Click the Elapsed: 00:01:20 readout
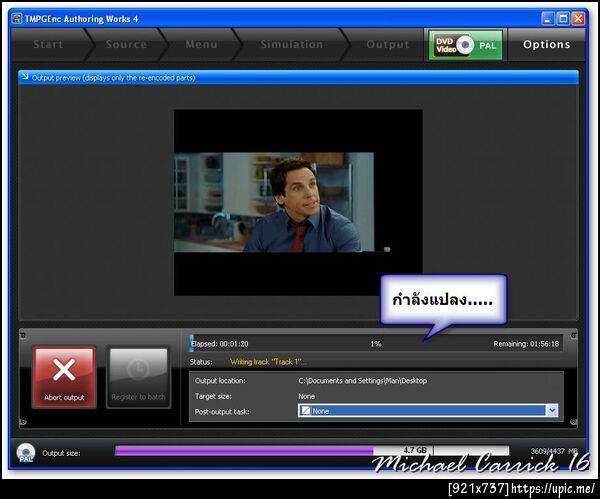Image resolution: width=600 pixels, height=499 pixels. [x=220, y=344]
